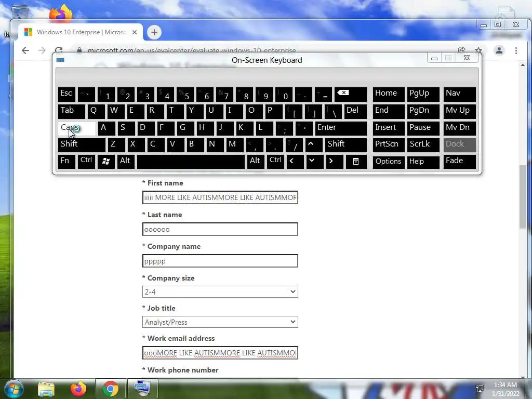
Task: Click the Fade key on keyboard
Action: tap(460, 162)
